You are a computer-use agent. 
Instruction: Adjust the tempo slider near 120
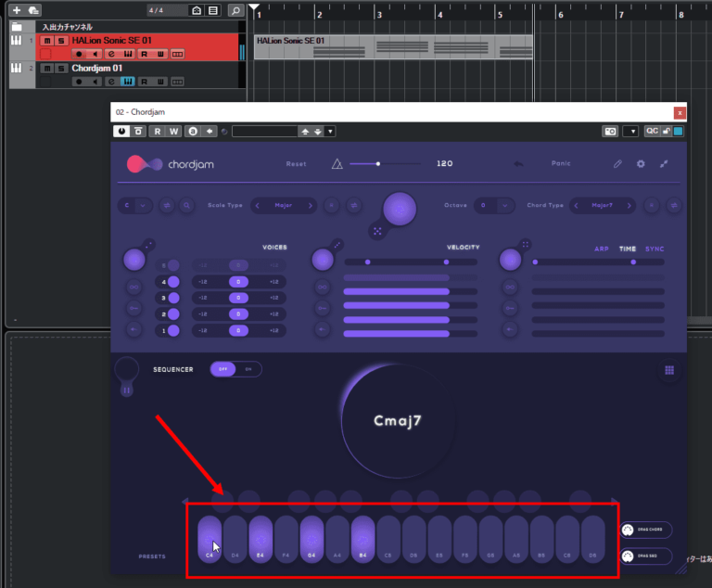(377, 164)
